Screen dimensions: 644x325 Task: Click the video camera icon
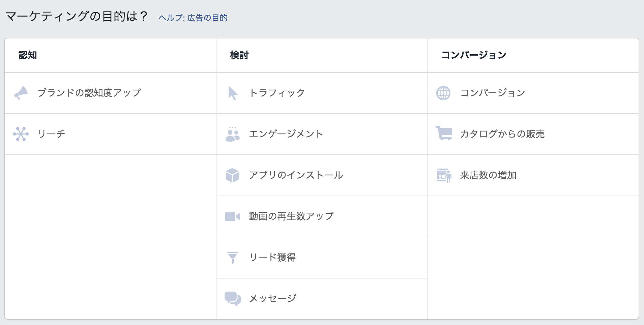click(233, 216)
